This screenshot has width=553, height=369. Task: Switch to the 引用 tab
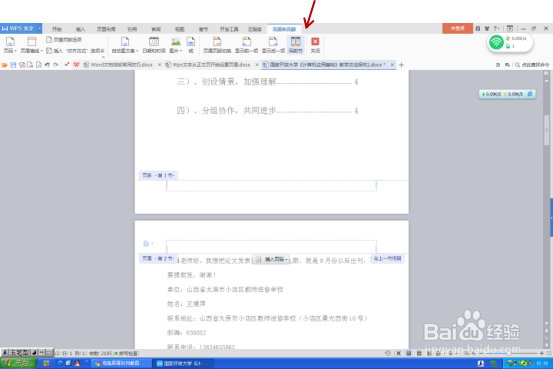[x=132, y=29]
